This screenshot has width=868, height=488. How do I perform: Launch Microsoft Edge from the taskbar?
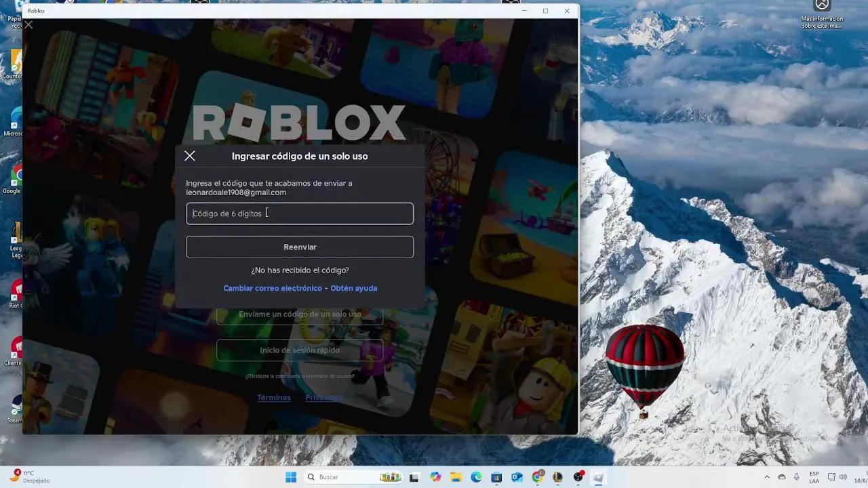coord(476,477)
